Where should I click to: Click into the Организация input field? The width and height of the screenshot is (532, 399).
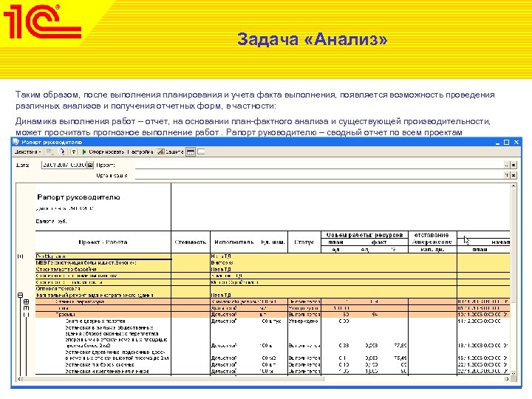pyautogui.click(x=319, y=175)
